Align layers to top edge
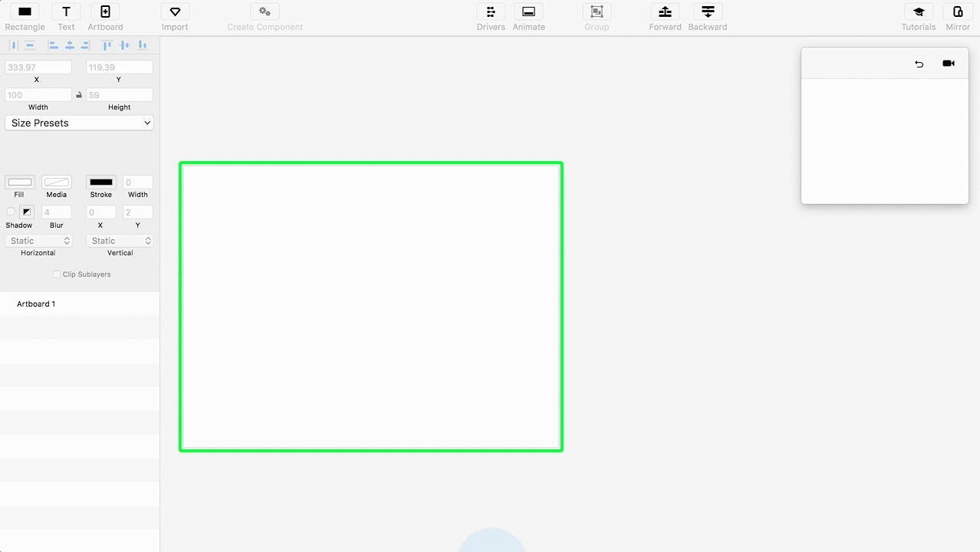Screen dimensions: 980x552 [x=107, y=46]
